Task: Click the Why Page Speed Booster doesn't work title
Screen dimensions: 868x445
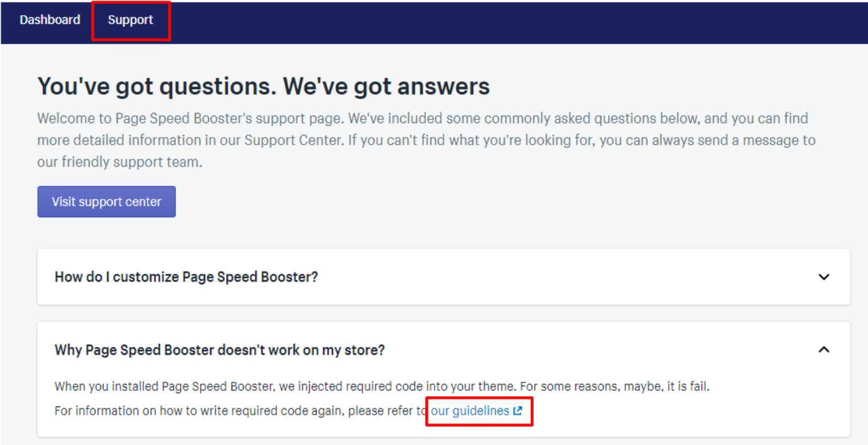Action: tap(220, 350)
